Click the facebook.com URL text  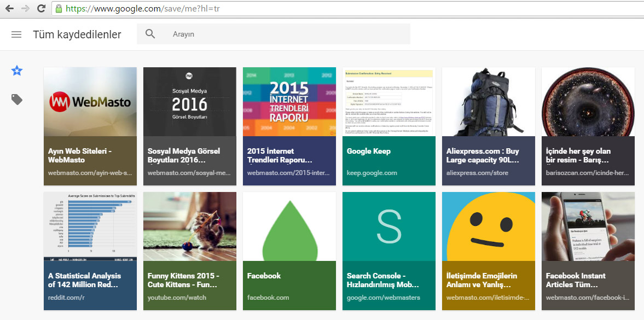click(x=268, y=298)
